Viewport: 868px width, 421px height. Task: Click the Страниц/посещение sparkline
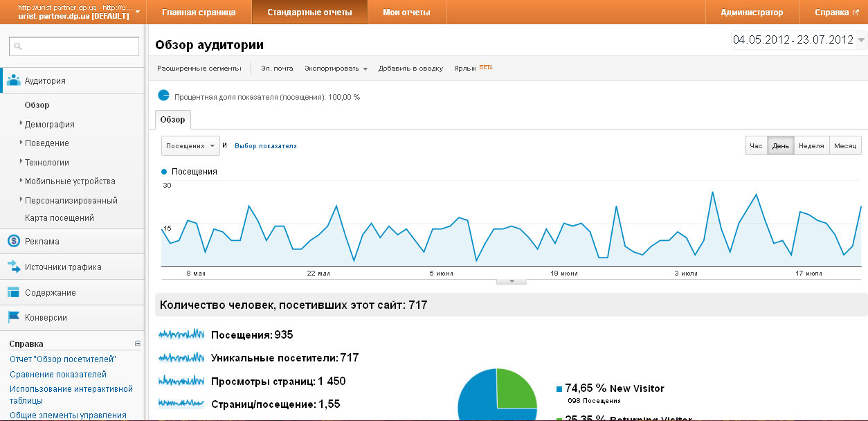click(x=181, y=404)
